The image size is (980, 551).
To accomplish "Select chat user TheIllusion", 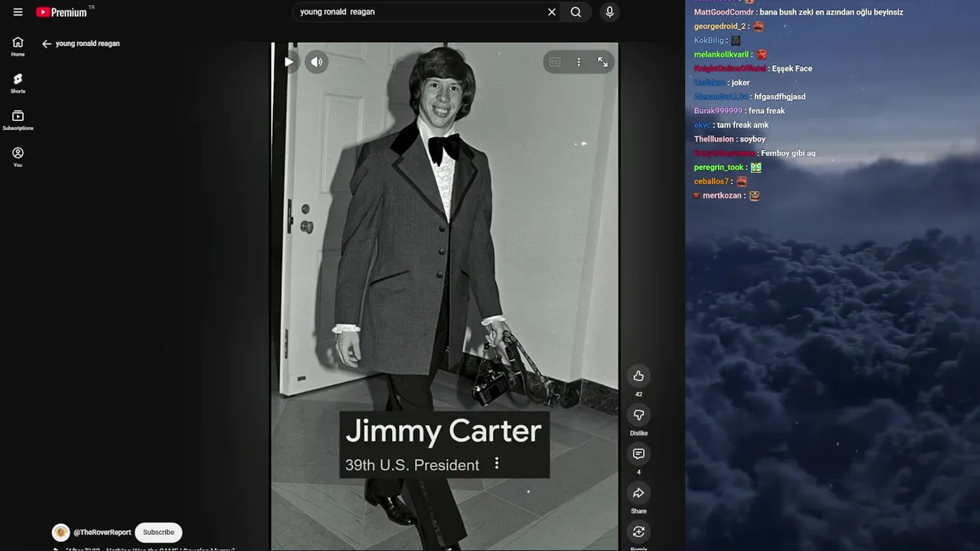I will 714,139.
